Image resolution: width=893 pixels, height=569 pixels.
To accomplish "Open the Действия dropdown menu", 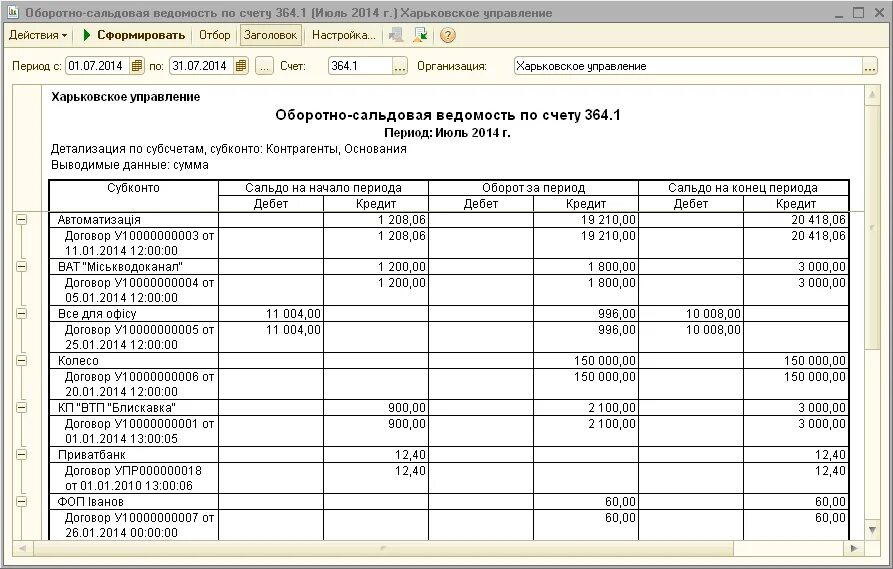I will [x=38, y=35].
